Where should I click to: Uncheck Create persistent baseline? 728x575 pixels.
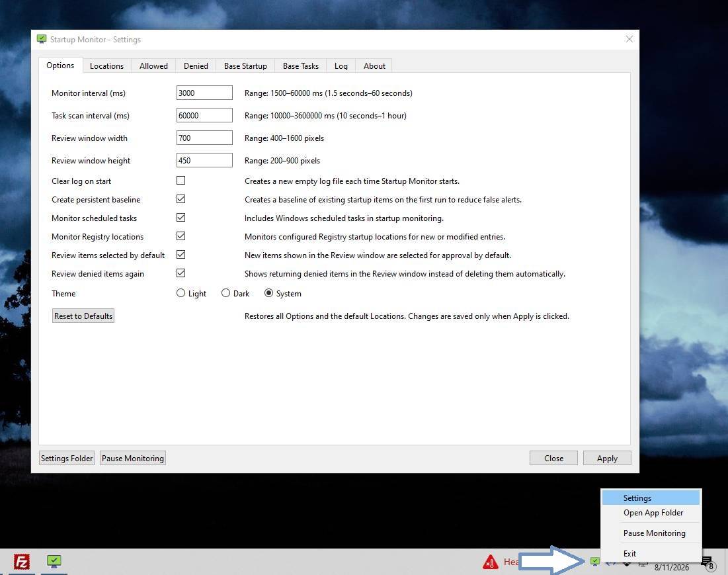pos(181,199)
